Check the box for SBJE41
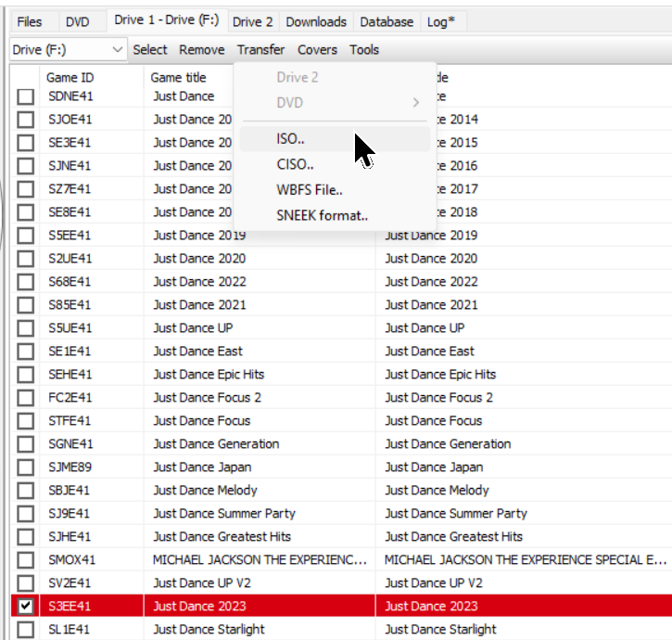 point(26,491)
